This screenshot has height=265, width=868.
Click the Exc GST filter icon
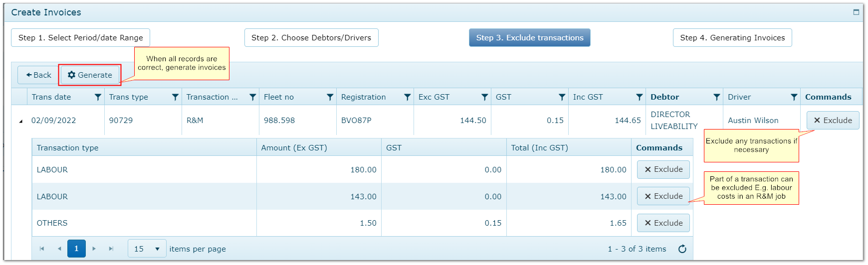484,97
